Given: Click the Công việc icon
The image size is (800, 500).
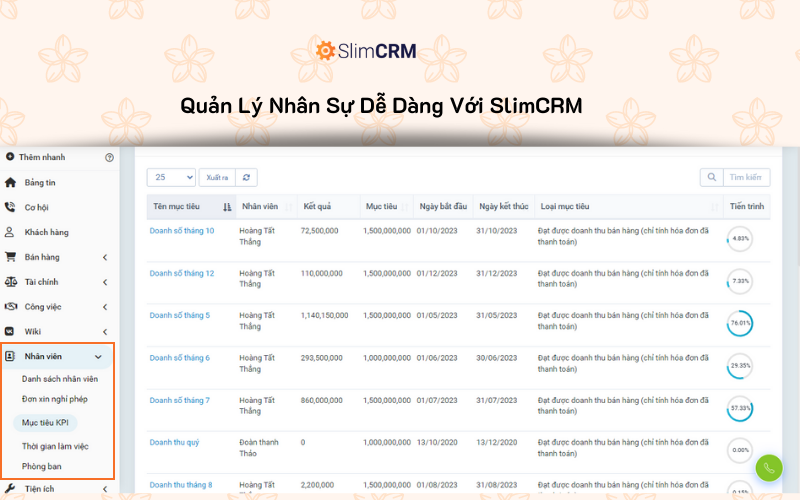Looking at the screenshot, I should point(10,306).
